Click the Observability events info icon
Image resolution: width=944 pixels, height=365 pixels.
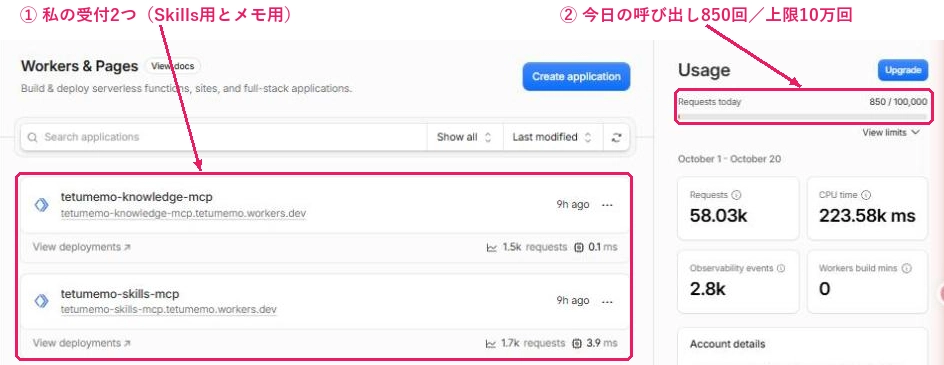(781, 269)
